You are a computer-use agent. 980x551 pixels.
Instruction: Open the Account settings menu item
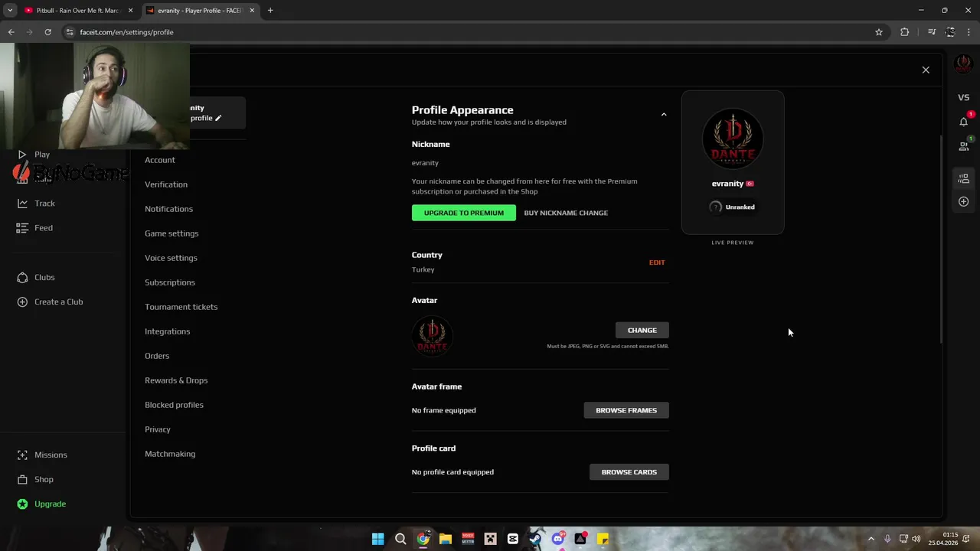click(160, 160)
